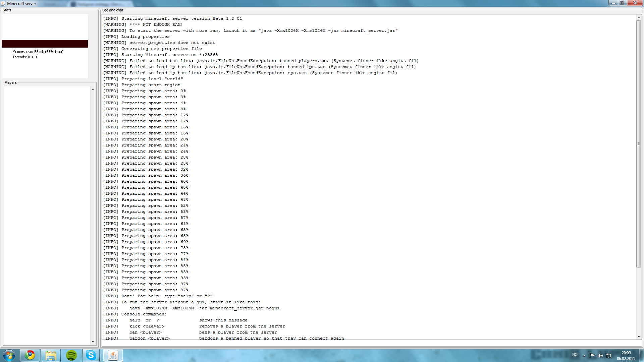
Task: Click the 'Preparing spawn area: 57%' line
Action: click(x=146, y=218)
